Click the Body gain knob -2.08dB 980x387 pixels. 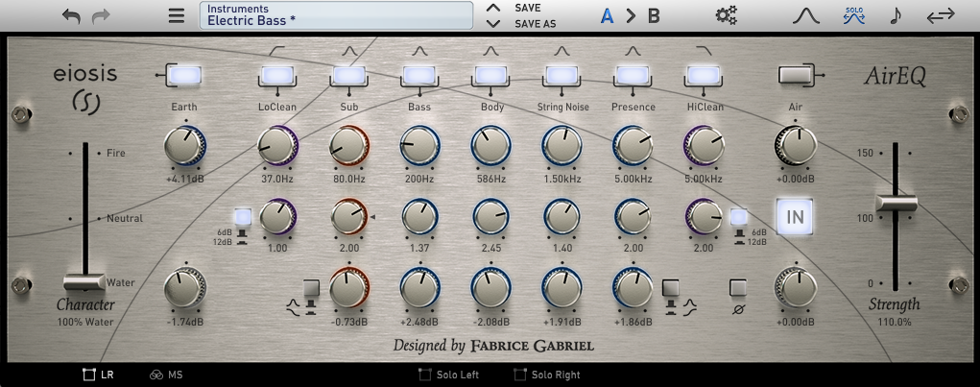[x=491, y=287]
